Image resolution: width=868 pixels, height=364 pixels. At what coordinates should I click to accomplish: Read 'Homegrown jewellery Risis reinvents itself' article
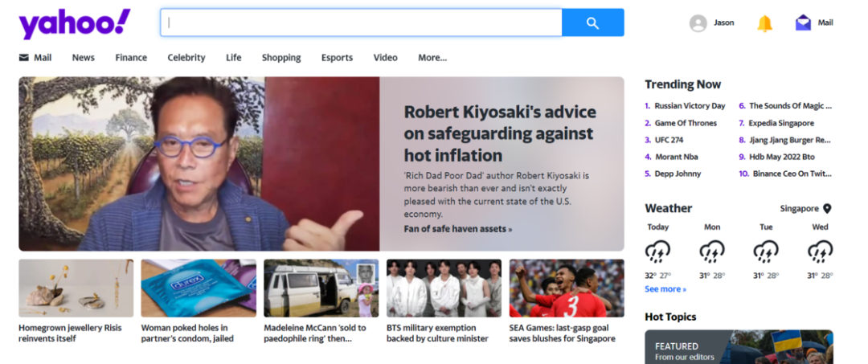(x=70, y=333)
